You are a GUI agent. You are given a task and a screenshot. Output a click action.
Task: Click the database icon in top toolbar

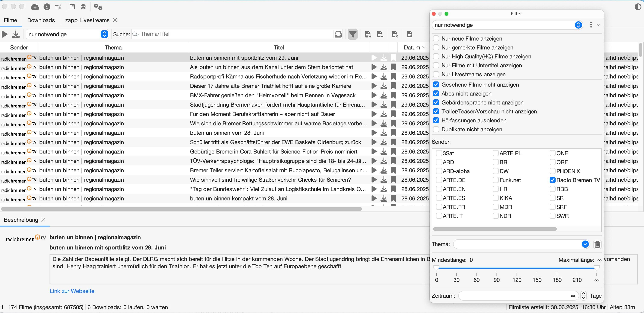coord(83,7)
